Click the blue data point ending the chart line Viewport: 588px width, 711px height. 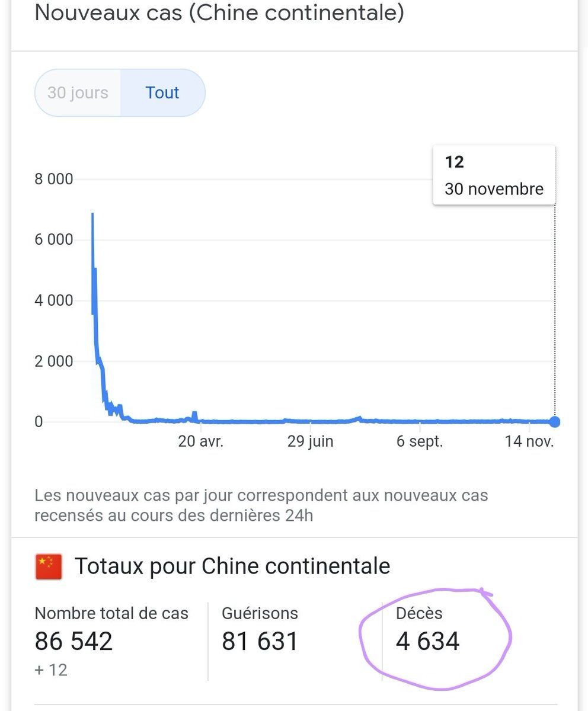point(555,422)
